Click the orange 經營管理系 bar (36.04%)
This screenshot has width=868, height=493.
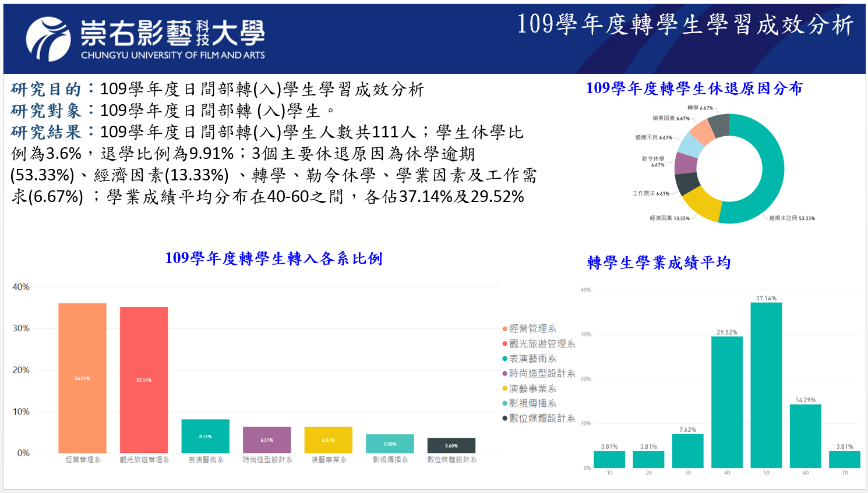[82, 378]
